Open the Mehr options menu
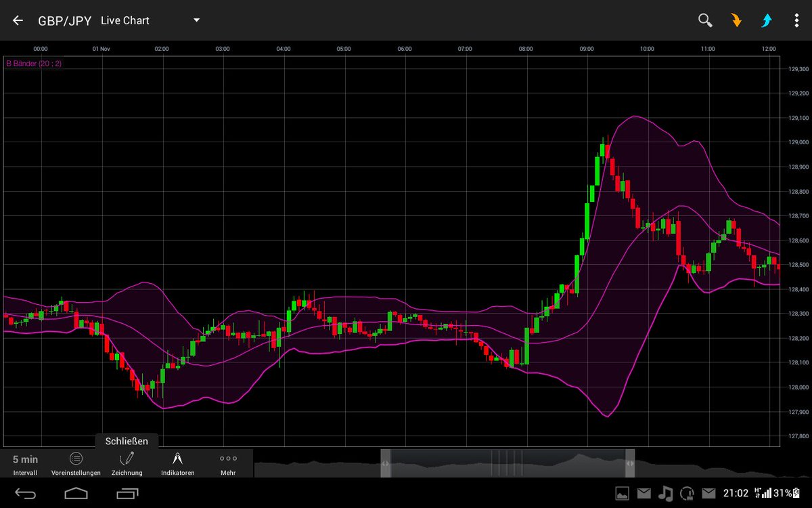812x508 pixels. tap(228, 464)
